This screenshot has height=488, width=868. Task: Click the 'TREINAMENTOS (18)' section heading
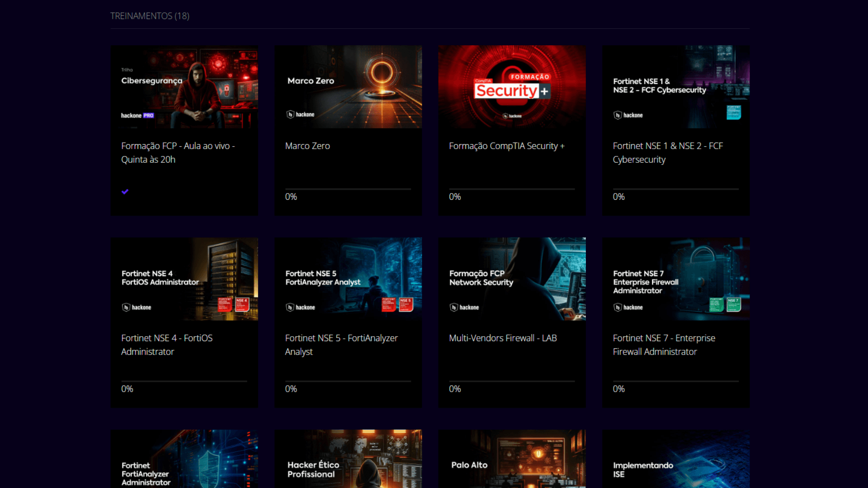pos(150,16)
